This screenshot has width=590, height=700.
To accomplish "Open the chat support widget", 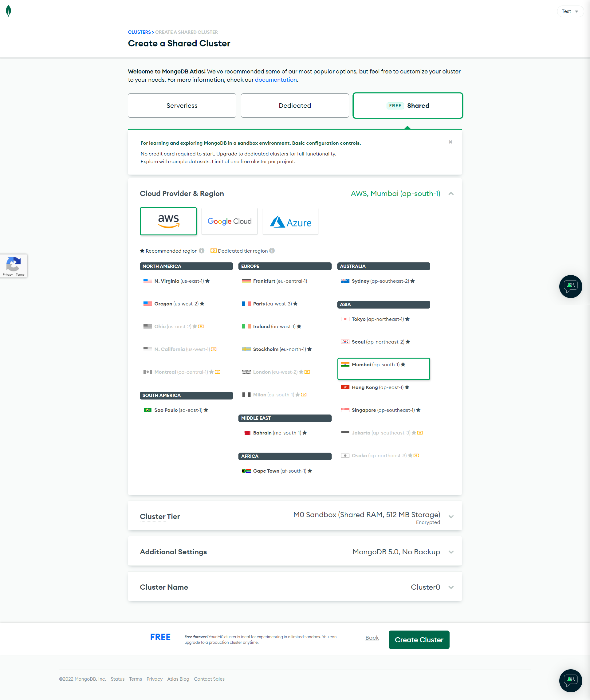I will [571, 287].
